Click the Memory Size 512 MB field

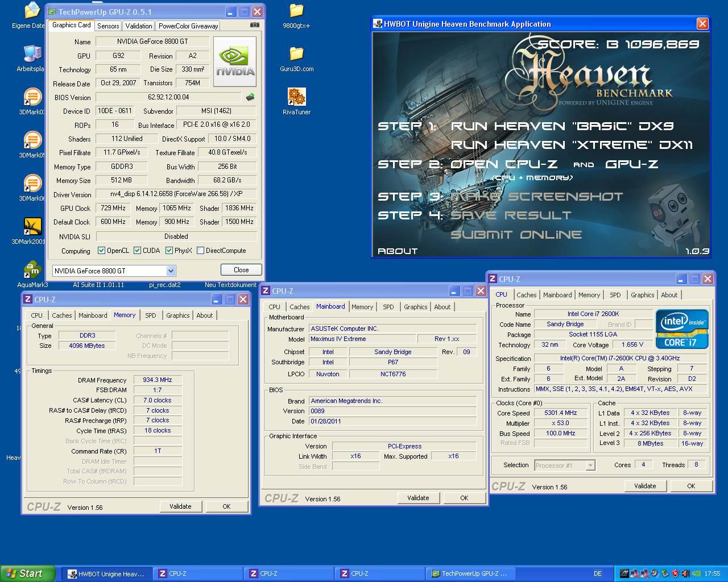pyautogui.click(x=121, y=180)
